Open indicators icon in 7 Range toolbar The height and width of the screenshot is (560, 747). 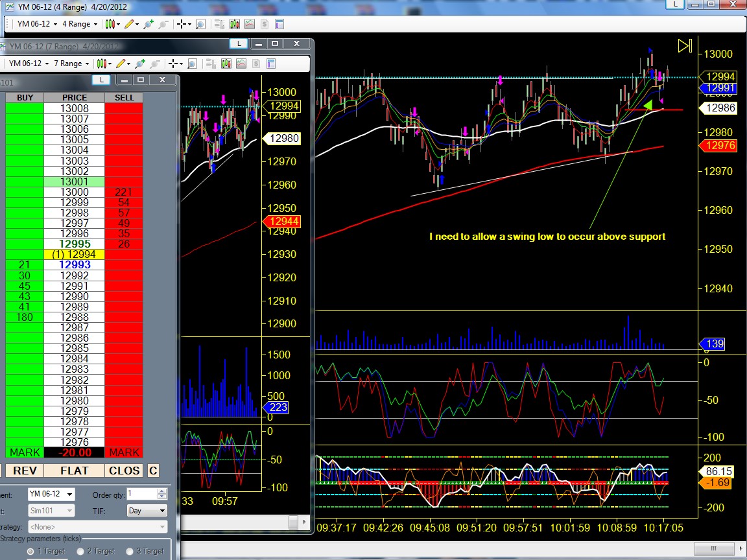click(x=241, y=64)
